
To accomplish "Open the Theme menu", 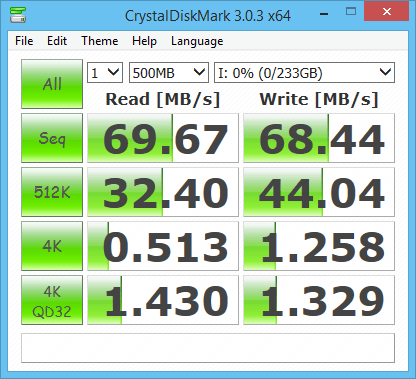I will 100,41.
